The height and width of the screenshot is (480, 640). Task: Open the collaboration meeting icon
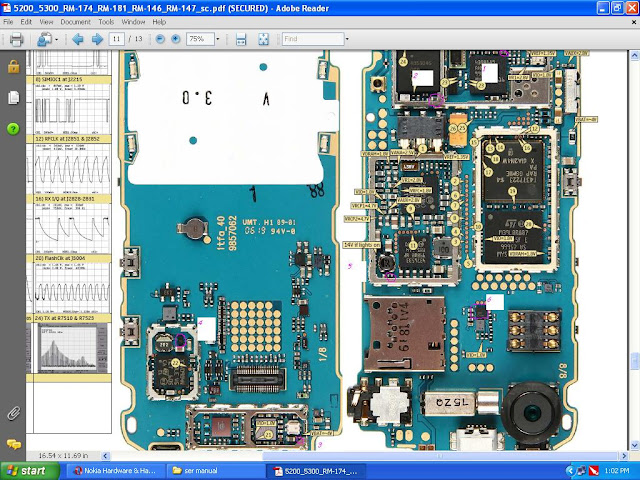coord(44,39)
